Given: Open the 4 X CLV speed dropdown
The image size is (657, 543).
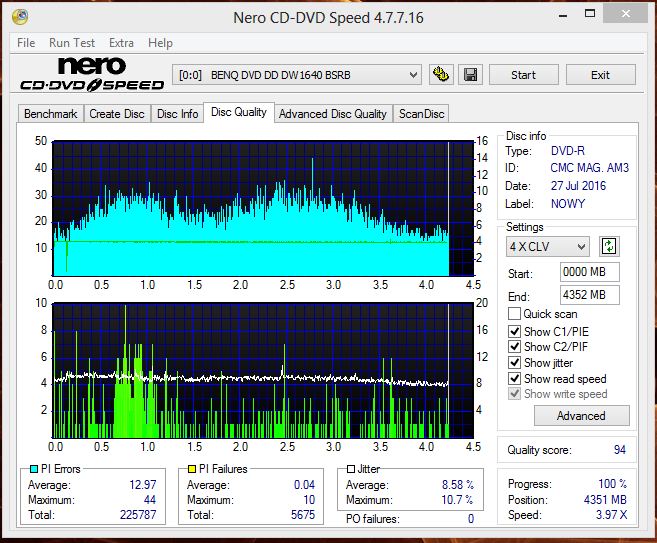Looking at the screenshot, I should (x=547, y=246).
